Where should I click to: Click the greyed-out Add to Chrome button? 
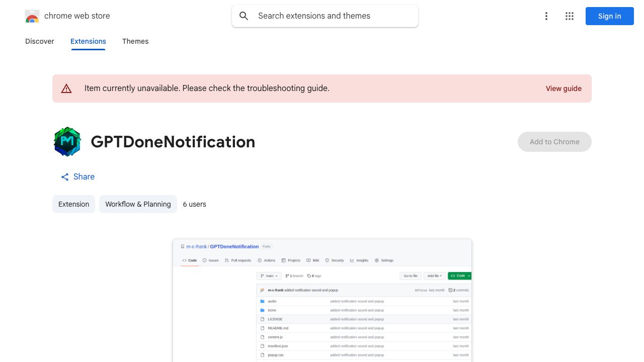(x=554, y=142)
